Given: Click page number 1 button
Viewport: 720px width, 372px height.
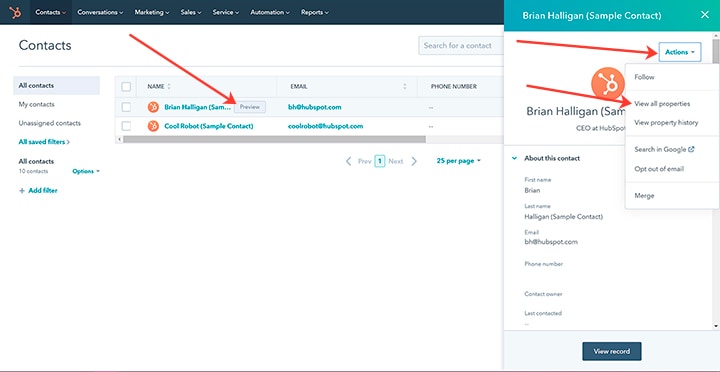Looking at the screenshot, I should tap(379, 161).
